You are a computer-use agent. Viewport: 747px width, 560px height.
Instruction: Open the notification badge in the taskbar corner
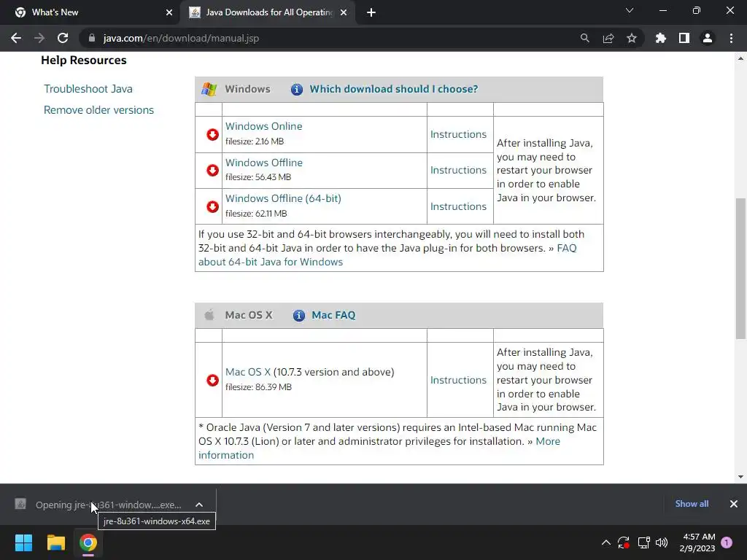727,542
